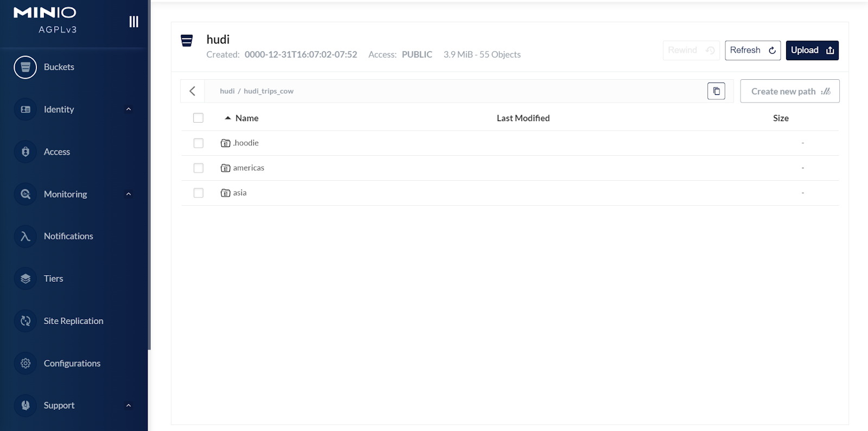Image resolution: width=868 pixels, height=431 pixels.
Task: Click the Access shield icon
Action: [x=25, y=152]
